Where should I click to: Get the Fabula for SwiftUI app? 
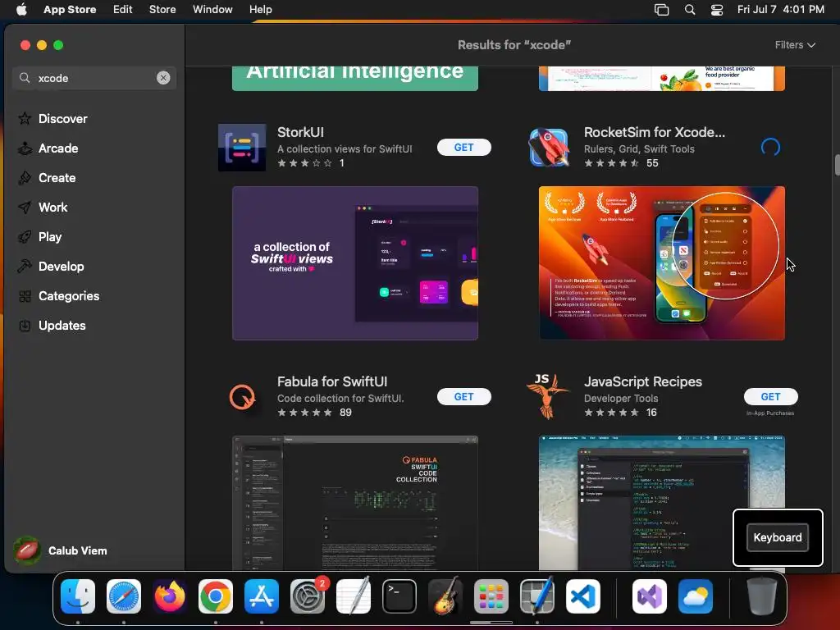[x=464, y=396]
